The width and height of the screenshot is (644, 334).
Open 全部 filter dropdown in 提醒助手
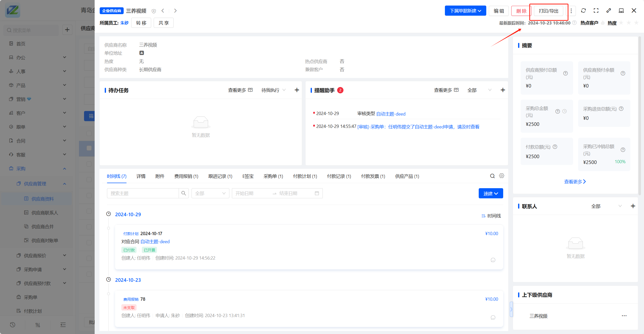click(479, 90)
